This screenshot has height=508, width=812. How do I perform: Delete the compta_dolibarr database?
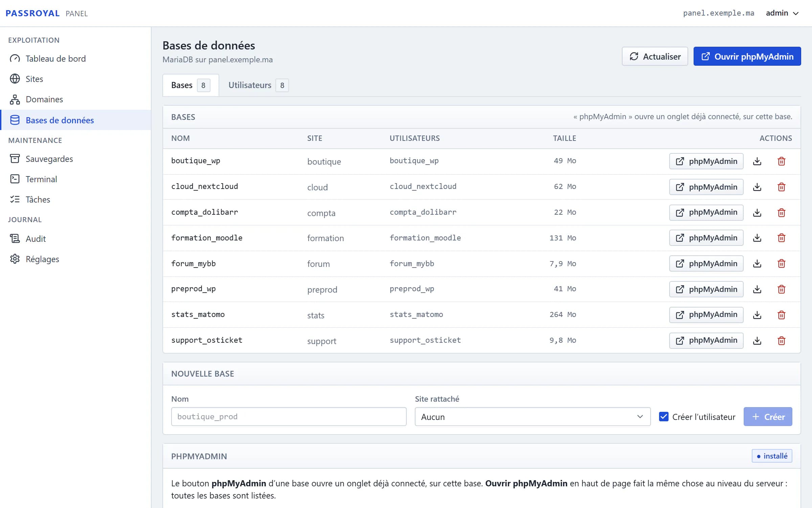click(x=781, y=213)
